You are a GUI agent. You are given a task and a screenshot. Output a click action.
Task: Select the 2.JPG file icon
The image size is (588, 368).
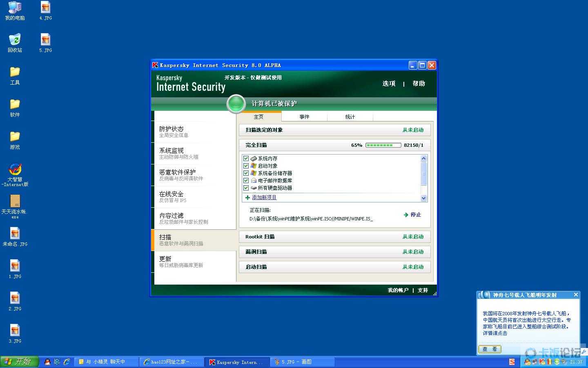tap(15, 301)
